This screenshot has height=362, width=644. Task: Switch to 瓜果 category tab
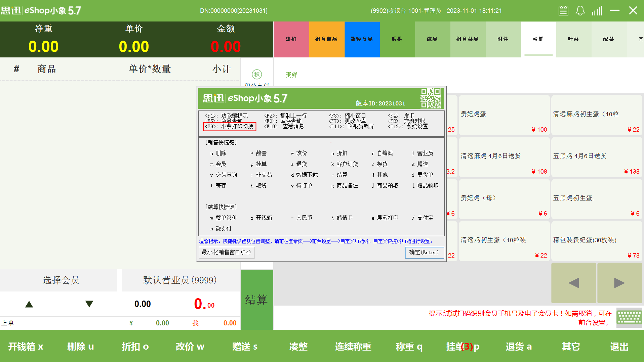point(397,39)
